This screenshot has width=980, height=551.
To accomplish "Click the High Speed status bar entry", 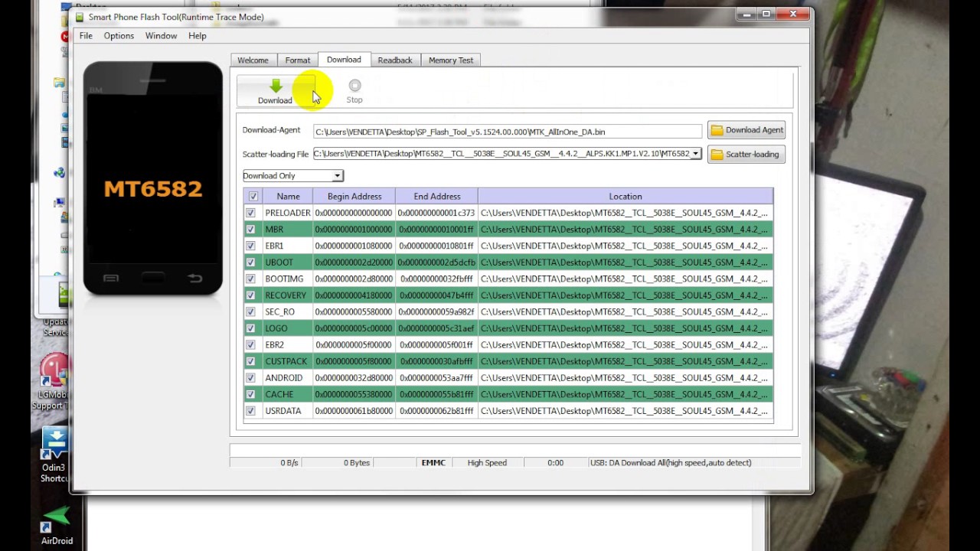I will coord(487,463).
